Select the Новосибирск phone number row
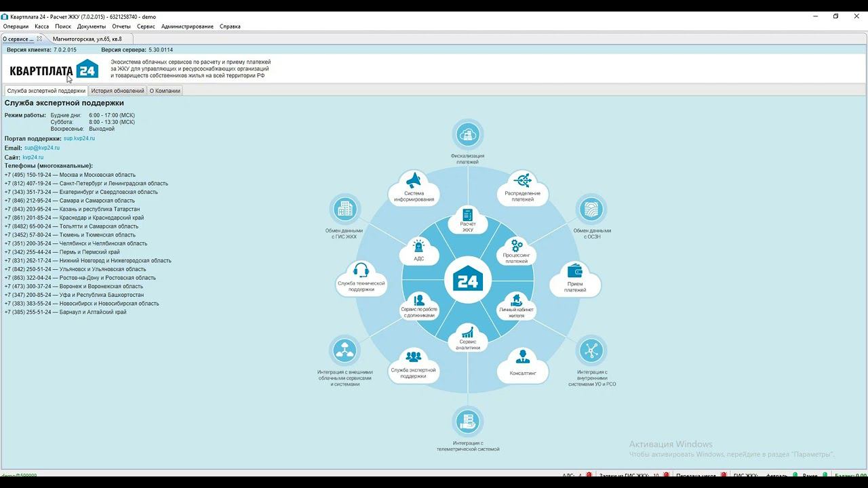Screen dimensions: 868x488 point(81,304)
